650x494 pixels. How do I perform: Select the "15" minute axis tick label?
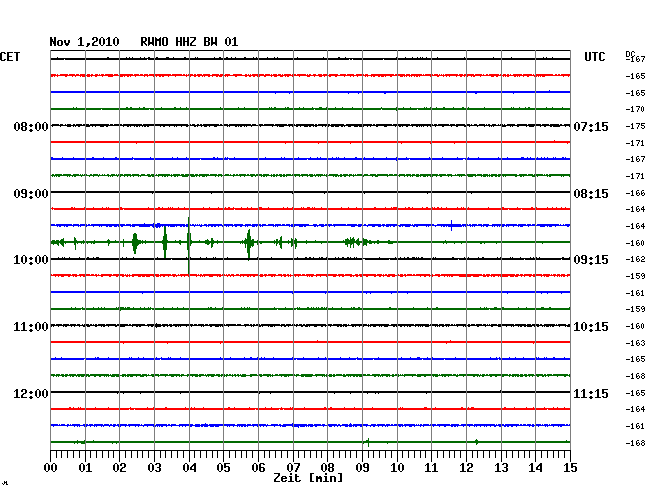click(x=570, y=467)
